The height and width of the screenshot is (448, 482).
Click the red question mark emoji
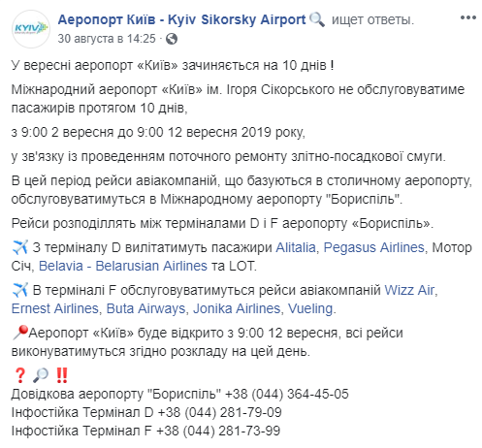[19, 375]
